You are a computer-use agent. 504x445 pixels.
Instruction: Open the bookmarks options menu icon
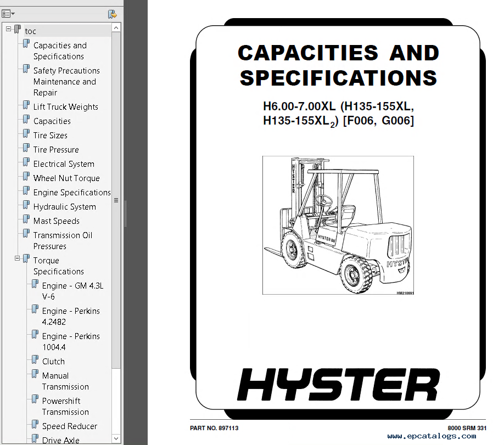[x=8, y=14]
